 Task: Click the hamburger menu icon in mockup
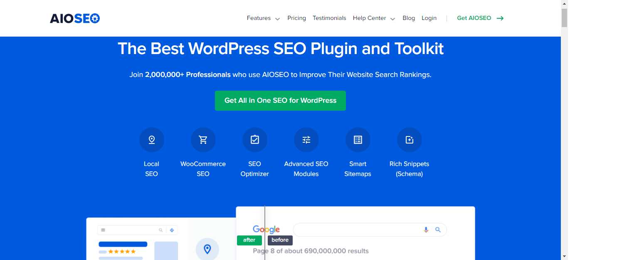(103, 230)
